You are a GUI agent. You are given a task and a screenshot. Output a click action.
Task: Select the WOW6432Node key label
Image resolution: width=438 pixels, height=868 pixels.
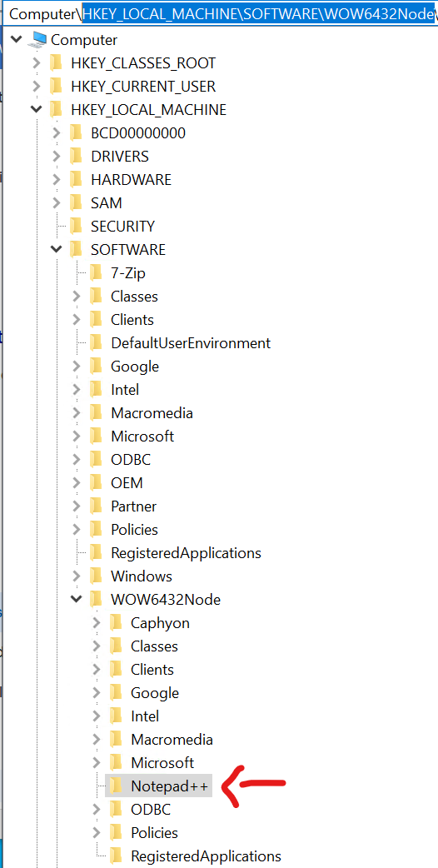tap(166, 599)
